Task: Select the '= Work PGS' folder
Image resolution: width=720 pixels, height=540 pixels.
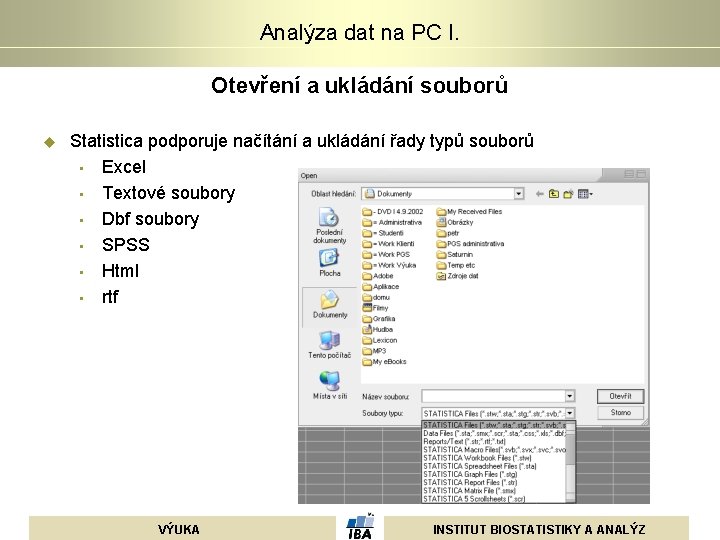Action: 386,254
